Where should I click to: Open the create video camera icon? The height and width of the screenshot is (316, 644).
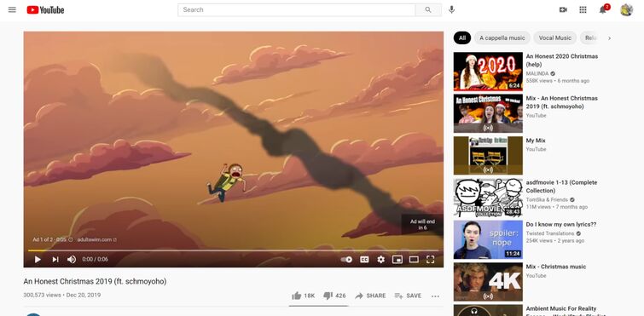[x=563, y=10]
